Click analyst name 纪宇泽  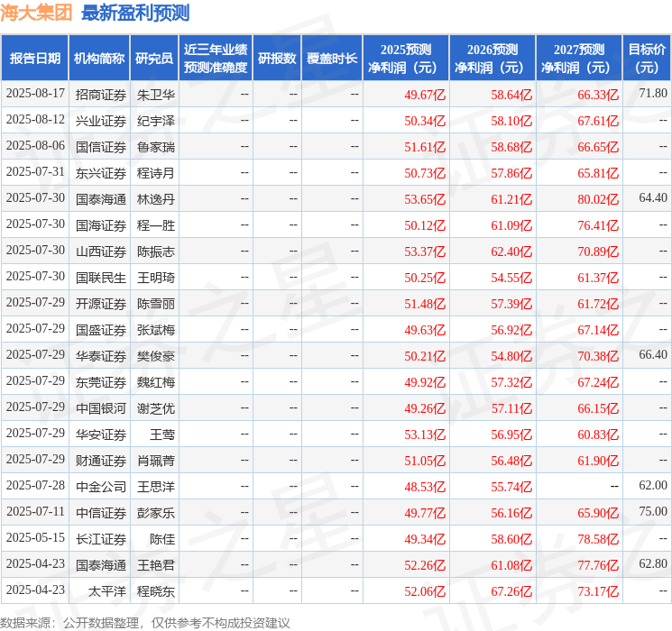click(155, 121)
